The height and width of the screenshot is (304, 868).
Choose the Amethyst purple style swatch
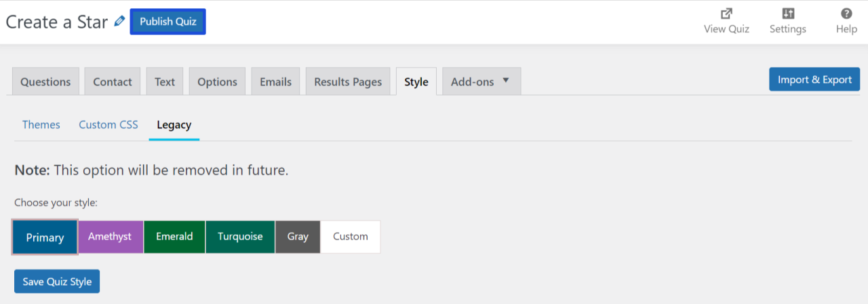click(110, 237)
